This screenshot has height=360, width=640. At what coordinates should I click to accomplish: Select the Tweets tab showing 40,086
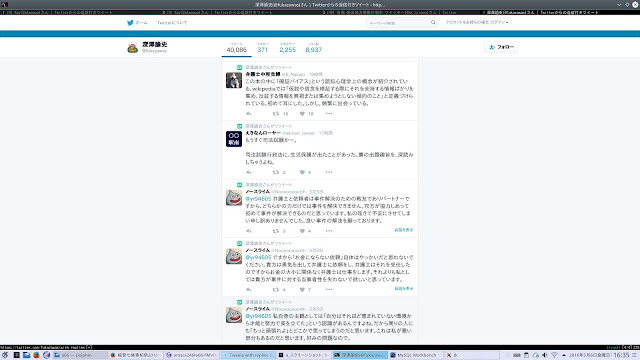[237, 48]
